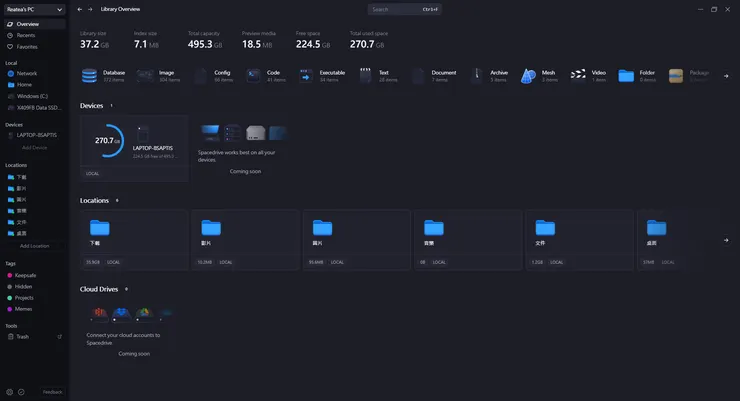The image size is (740, 401).
Task: Open the Mesh file kind category
Action: [x=539, y=75]
